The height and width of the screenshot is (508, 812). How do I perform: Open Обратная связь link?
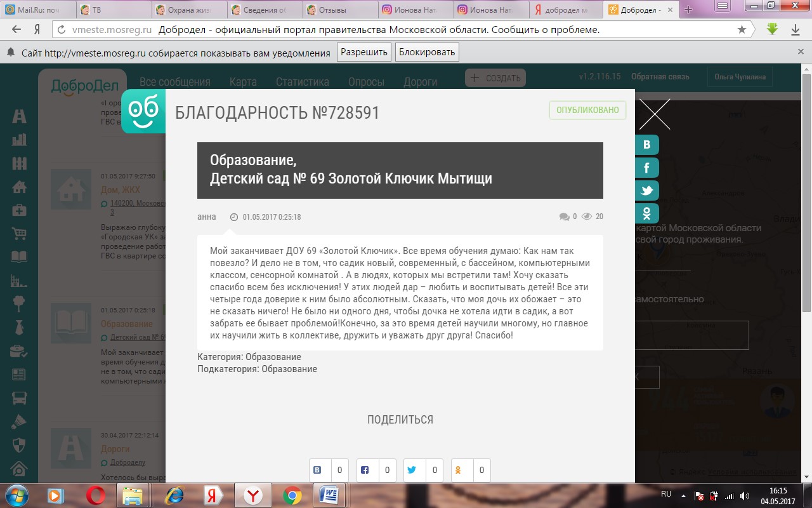coord(660,77)
